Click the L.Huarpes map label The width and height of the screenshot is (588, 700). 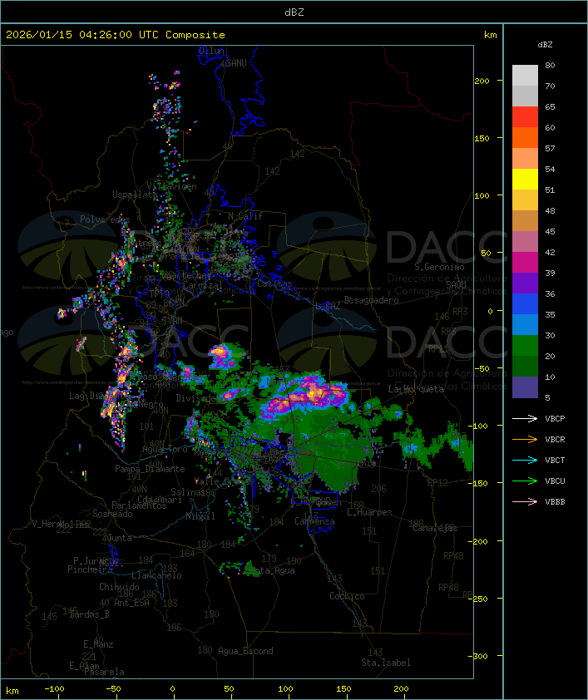tap(369, 512)
